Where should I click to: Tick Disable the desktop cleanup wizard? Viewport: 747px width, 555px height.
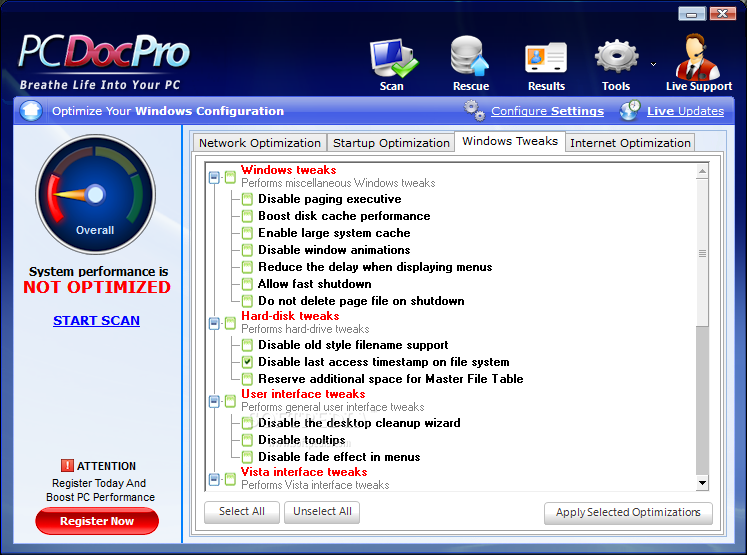(x=247, y=423)
